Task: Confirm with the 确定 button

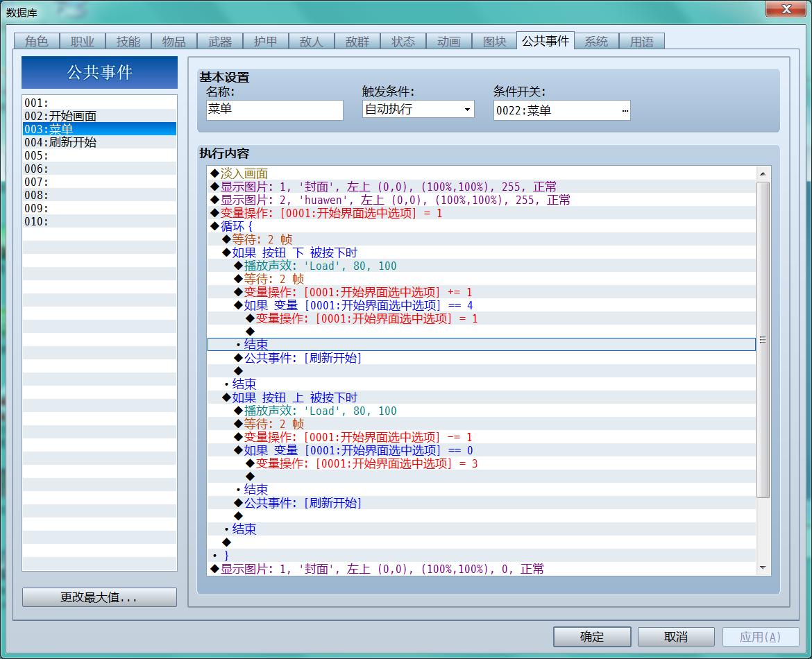Action: pyautogui.click(x=592, y=637)
